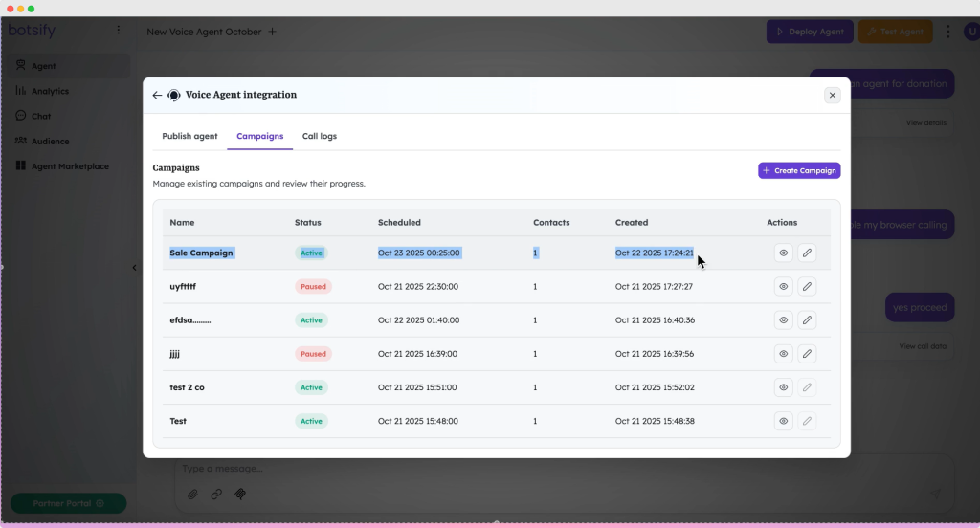Image resolution: width=980 pixels, height=528 pixels.
Task: Click the edit pencil for efdsa campaign
Action: 807,320
